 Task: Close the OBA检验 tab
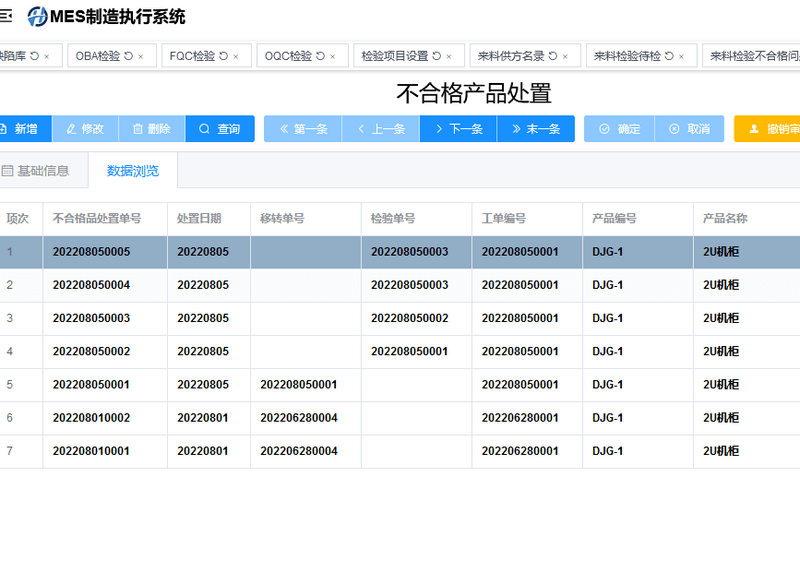141,57
